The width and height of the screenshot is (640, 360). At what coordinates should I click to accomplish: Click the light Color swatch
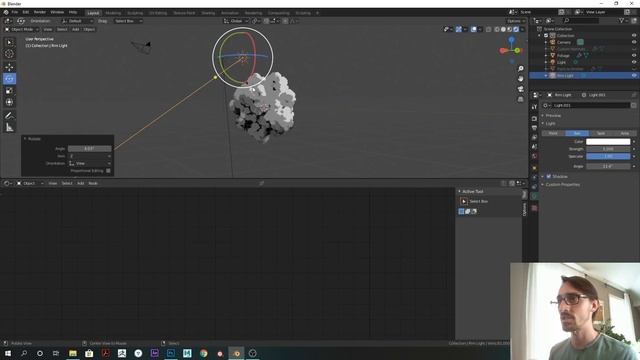(x=608, y=142)
